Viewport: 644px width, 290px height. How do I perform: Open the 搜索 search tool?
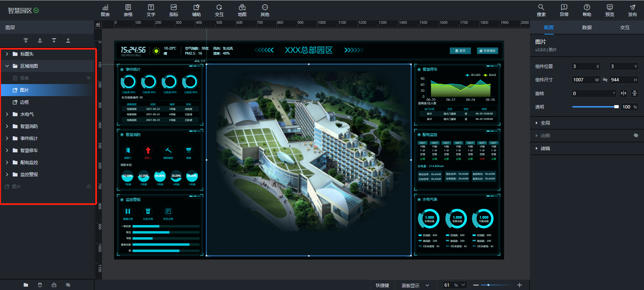(x=541, y=10)
